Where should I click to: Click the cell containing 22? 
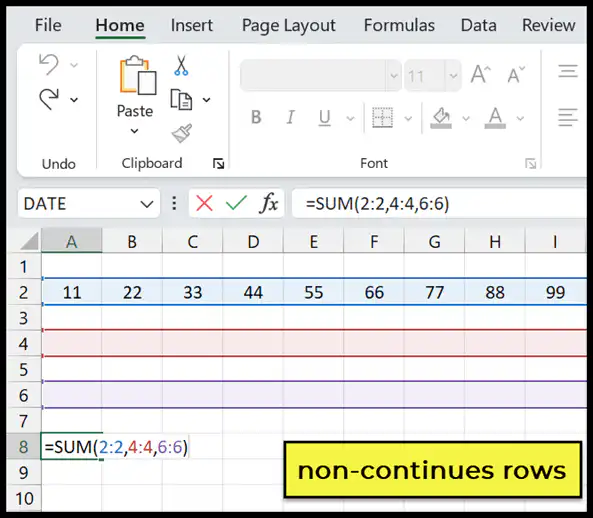pos(132,292)
